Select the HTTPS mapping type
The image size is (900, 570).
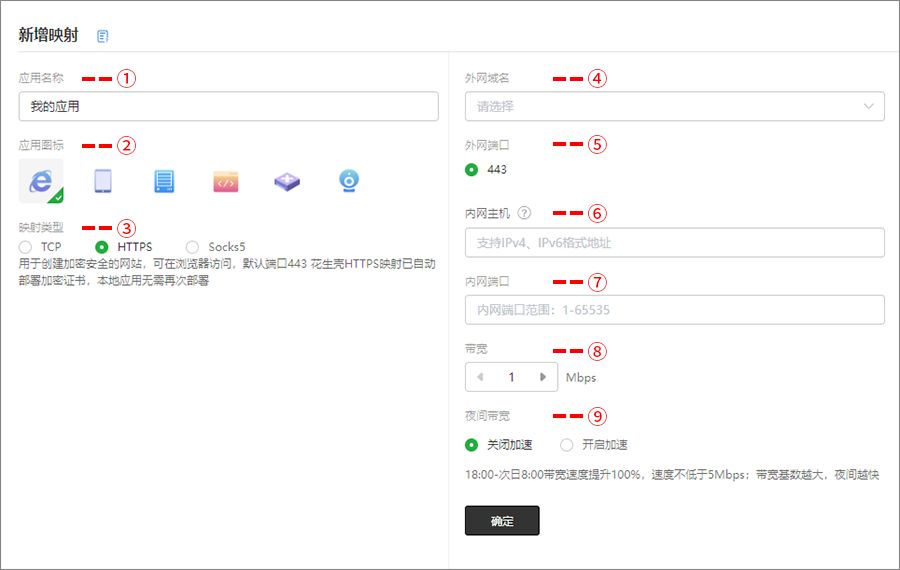102,247
